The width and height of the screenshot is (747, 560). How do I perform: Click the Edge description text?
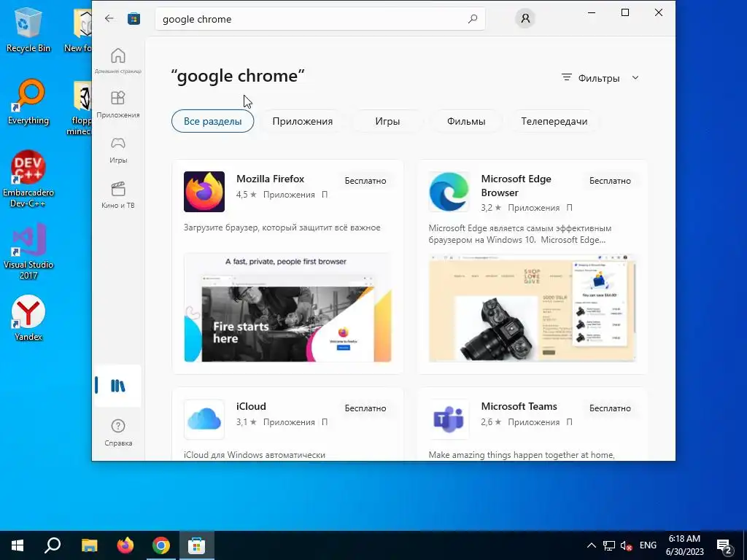[519, 234]
